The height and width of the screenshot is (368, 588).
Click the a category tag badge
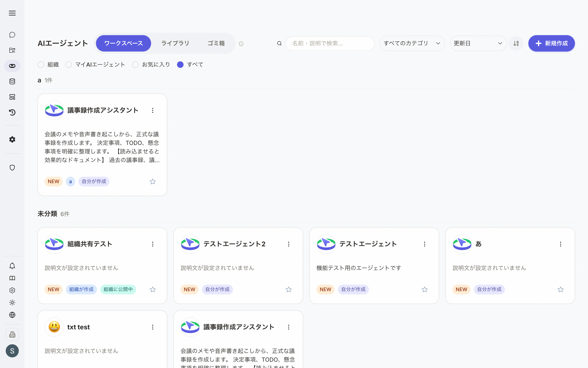(x=70, y=182)
